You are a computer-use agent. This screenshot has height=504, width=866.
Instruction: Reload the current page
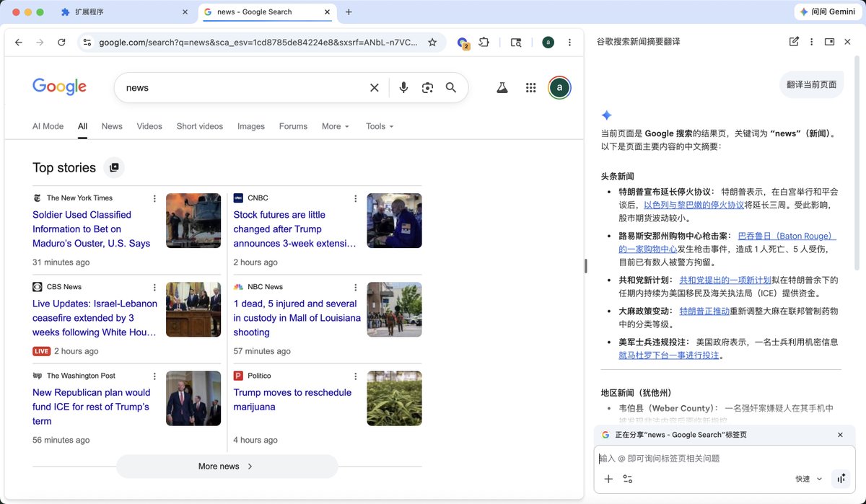[61, 43]
